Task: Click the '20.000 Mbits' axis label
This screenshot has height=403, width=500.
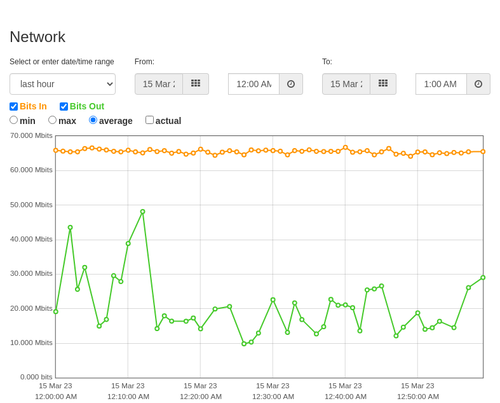Action: 31,308
